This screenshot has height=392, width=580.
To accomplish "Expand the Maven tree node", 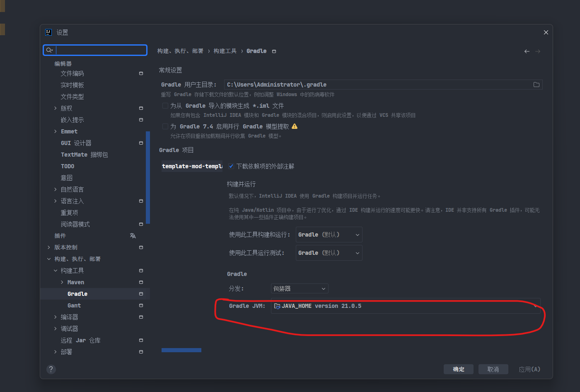I will [62, 282].
